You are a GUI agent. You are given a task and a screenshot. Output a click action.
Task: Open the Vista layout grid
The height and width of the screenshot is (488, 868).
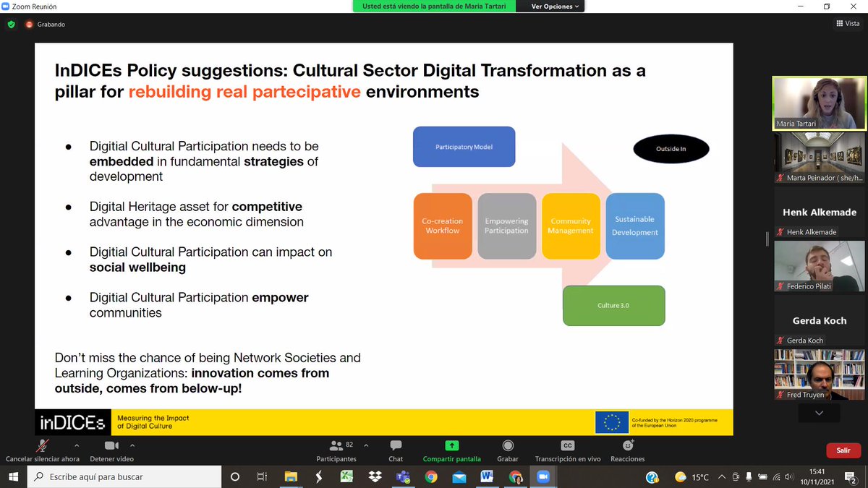848,24
